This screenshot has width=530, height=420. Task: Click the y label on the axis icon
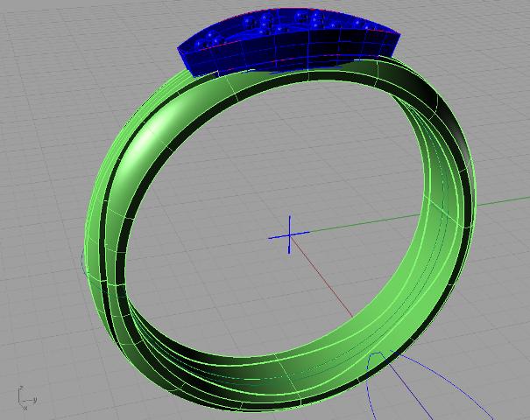[x=34, y=401]
